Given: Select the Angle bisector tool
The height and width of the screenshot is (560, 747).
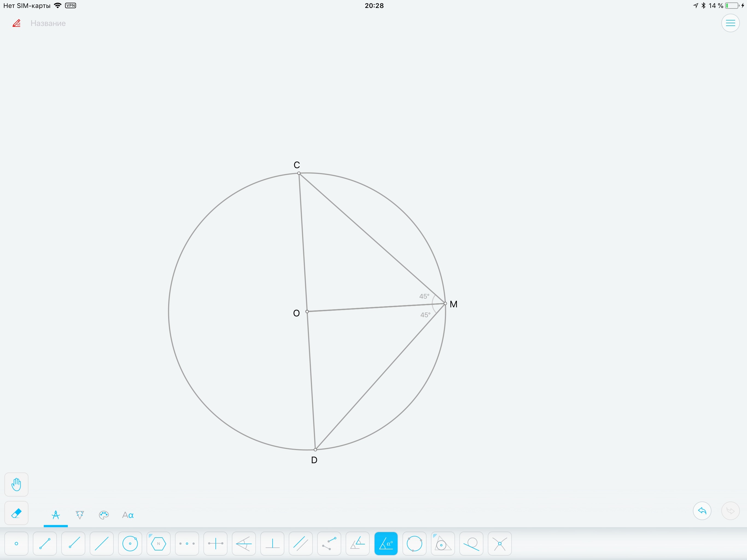Looking at the screenshot, I should 244,543.
